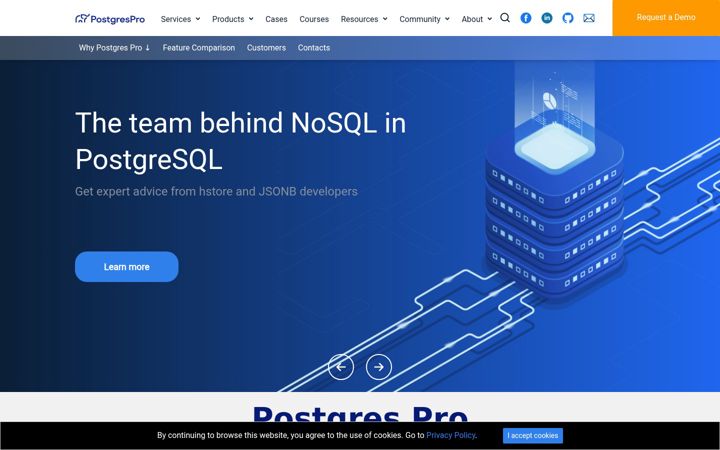Open the Cases menu item

[276, 19]
